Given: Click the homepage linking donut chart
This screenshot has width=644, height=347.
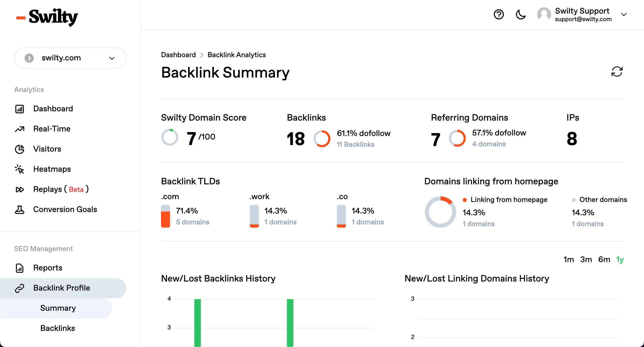Looking at the screenshot, I should 440,212.
